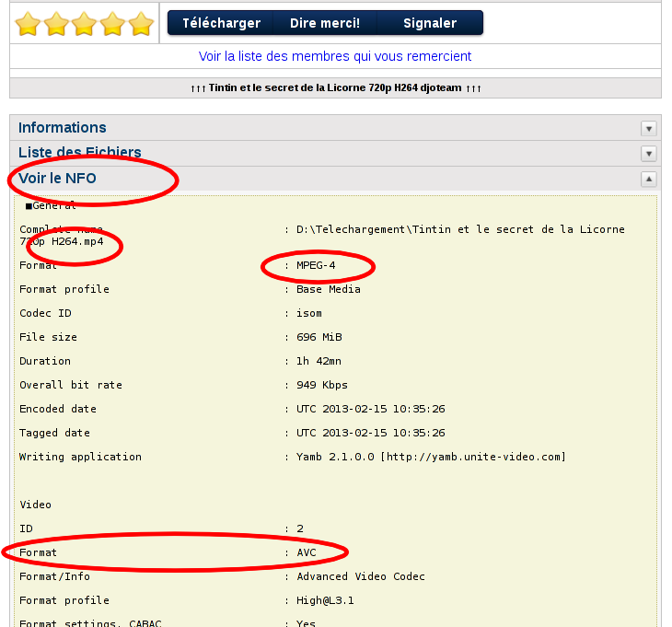
Task: Click the torrent title Tintin et le secret de la Licorne
Action: click(335, 87)
